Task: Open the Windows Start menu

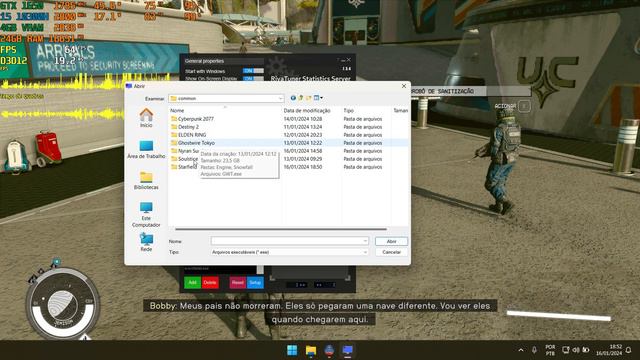Action: coord(292,350)
